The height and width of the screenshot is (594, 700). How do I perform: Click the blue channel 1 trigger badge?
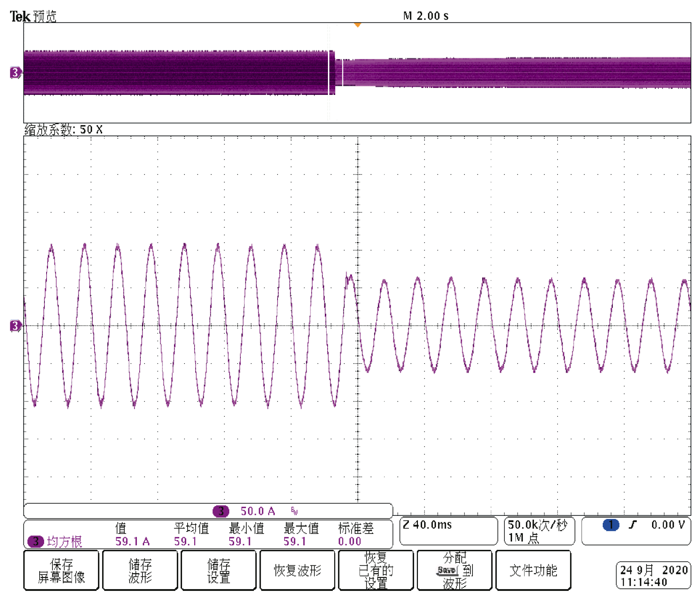click(x=611, y=525)
